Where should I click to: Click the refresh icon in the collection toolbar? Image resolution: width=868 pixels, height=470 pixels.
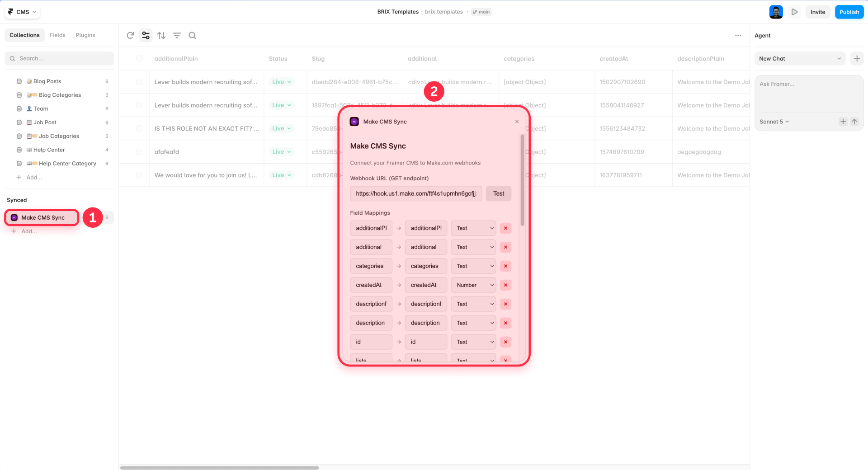coord(130,35)
